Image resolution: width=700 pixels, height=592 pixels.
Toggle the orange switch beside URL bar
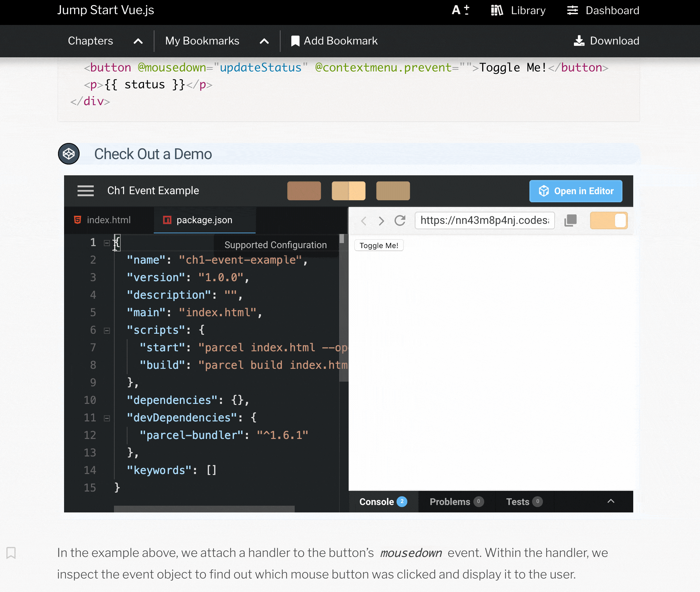pos(609,220)
